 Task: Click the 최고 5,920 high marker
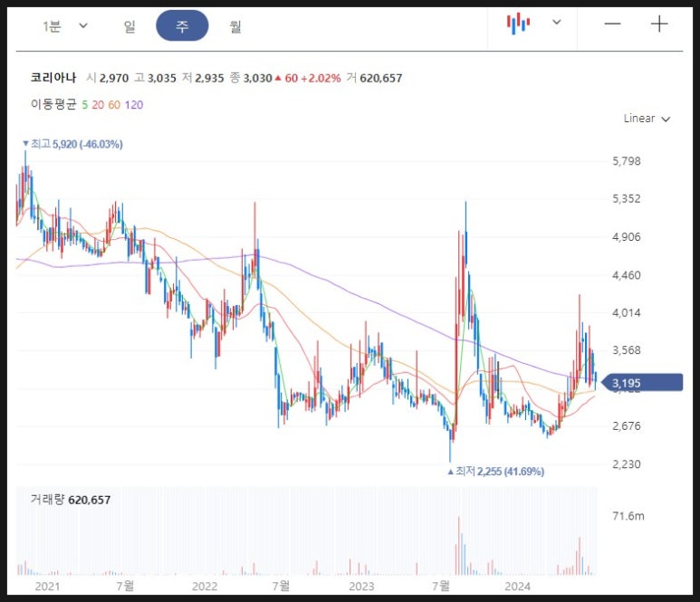coord(72,144)
